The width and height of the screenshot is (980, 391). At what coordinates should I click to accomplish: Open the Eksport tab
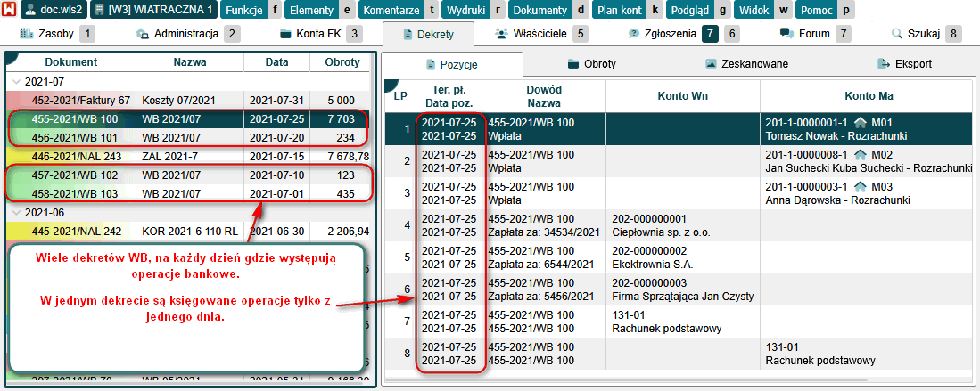point(903,64)
